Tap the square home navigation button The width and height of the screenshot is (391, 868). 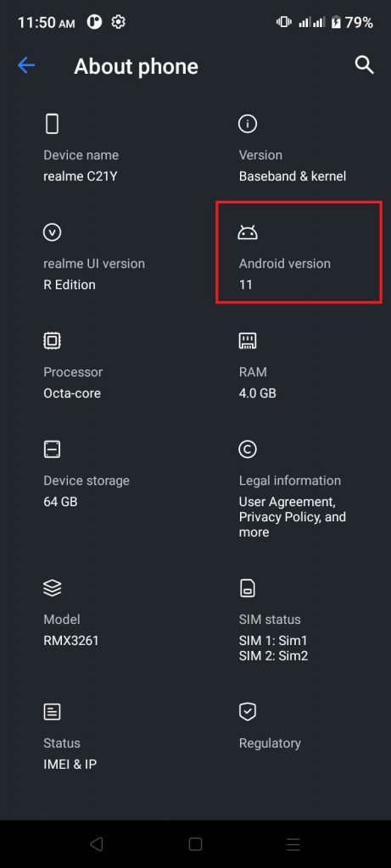tap(195, 843)
